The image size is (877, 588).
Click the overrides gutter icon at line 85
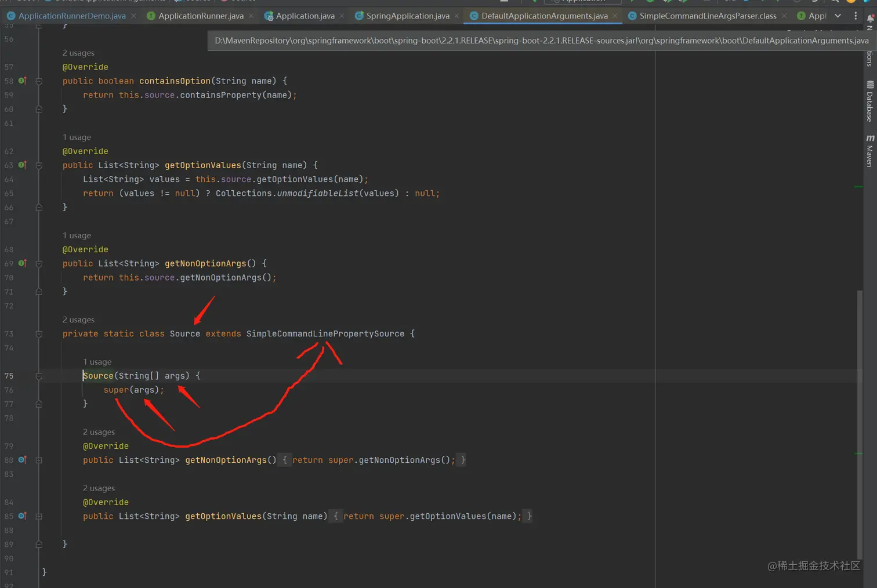(23, 516)
